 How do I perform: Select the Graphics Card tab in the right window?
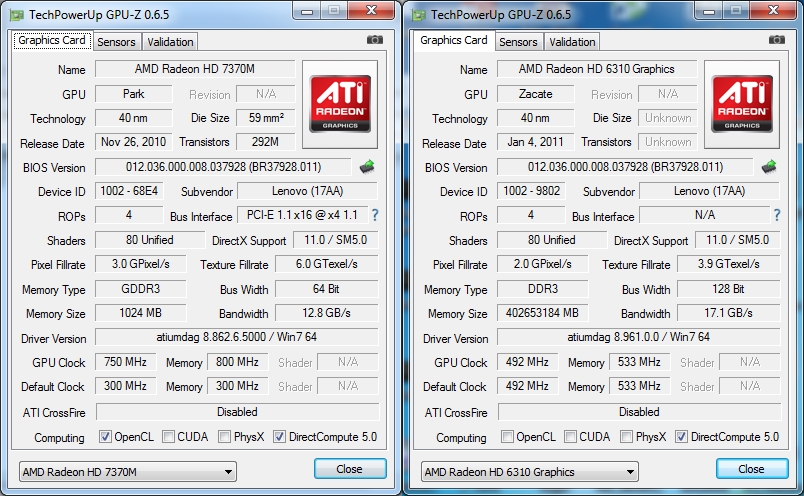[x=454, y=41]
